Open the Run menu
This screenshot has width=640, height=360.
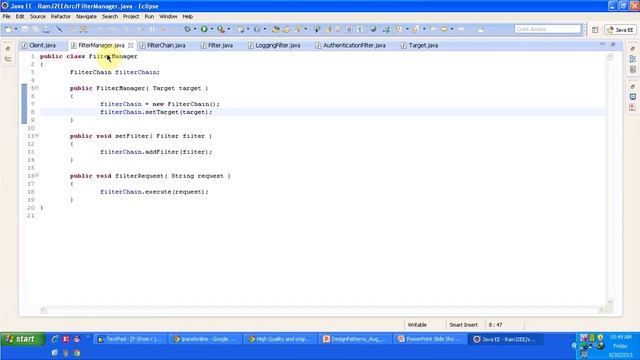(149, 17)
